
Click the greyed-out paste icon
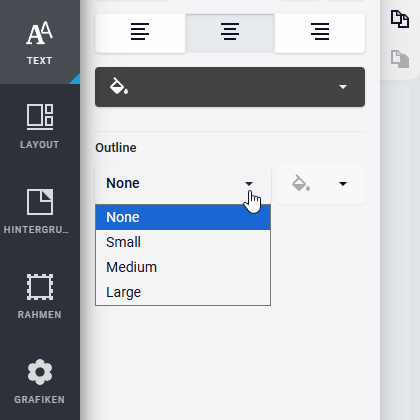point(400,59)
